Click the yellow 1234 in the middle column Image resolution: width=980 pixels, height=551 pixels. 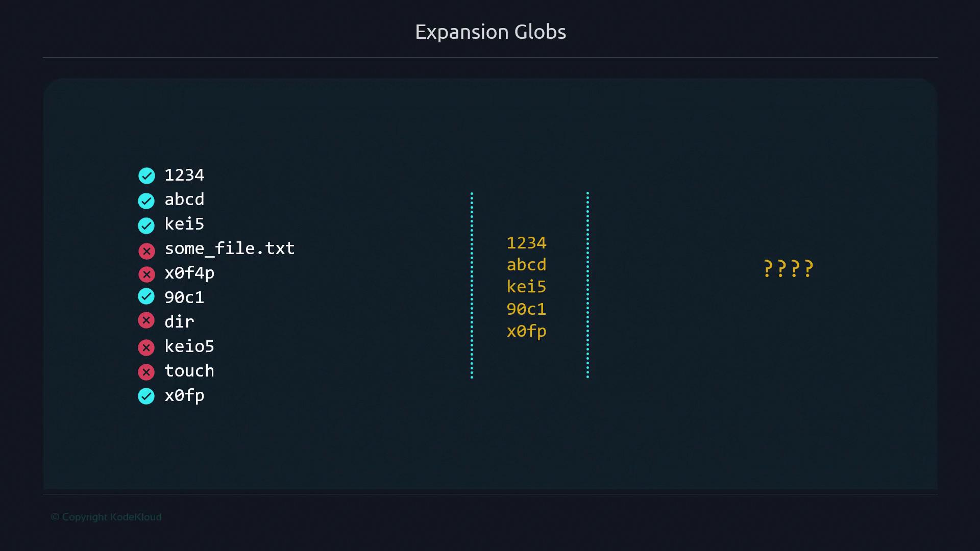526,243
